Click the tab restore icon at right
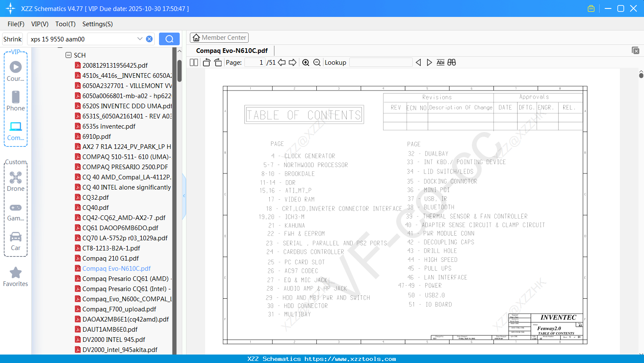The image size is (644, 363). pyautogui.click(x=636, y=50)
